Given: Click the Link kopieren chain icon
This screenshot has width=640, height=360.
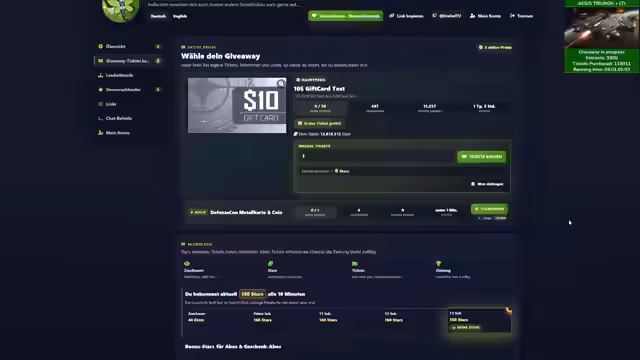Looking at the screenshot, I should click(392, 16).
